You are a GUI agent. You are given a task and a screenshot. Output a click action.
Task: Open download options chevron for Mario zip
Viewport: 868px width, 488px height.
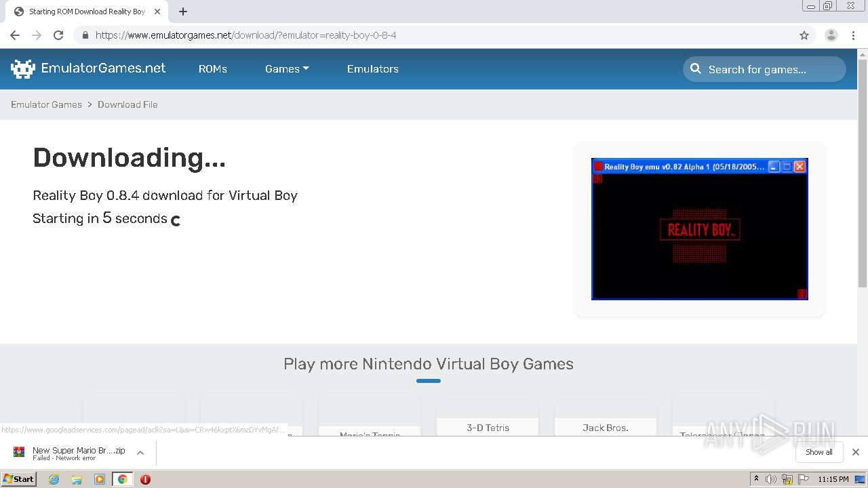coord(140,453)
